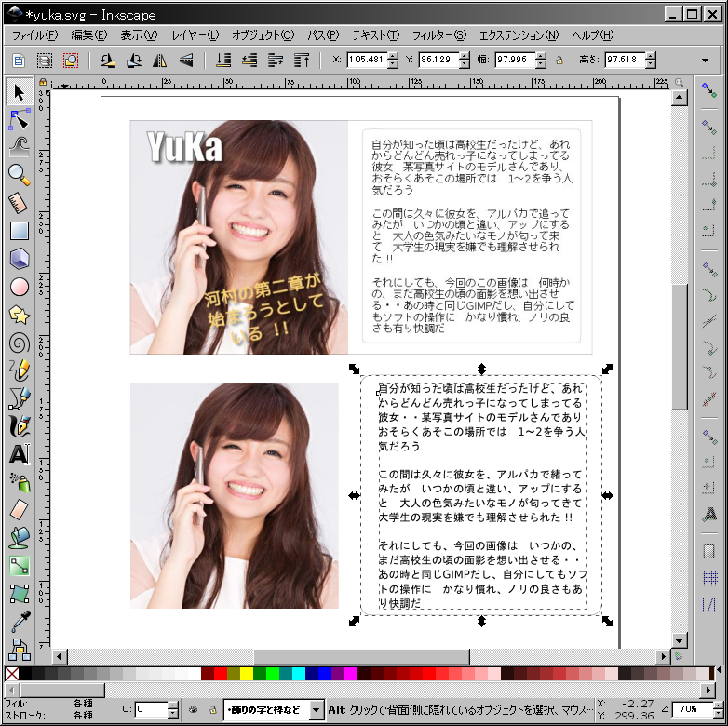Select the 3D Box tool
This screenshot has height=726, width=728.
click(20, 259)
